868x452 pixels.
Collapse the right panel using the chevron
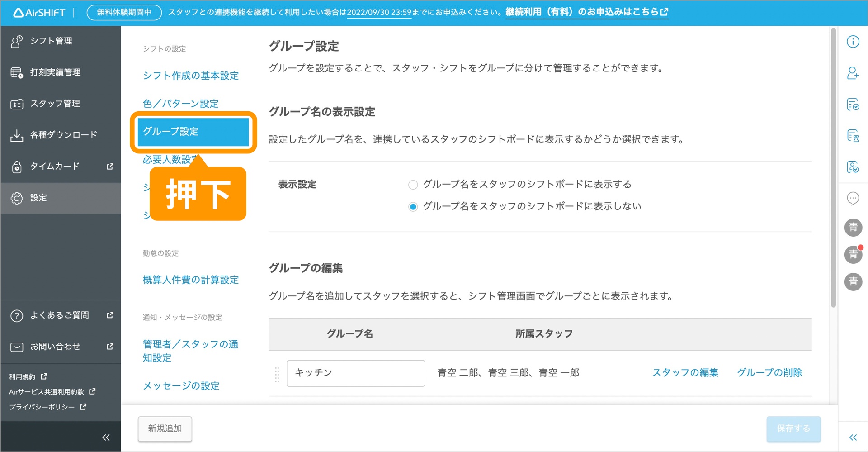tap(853, 437)
